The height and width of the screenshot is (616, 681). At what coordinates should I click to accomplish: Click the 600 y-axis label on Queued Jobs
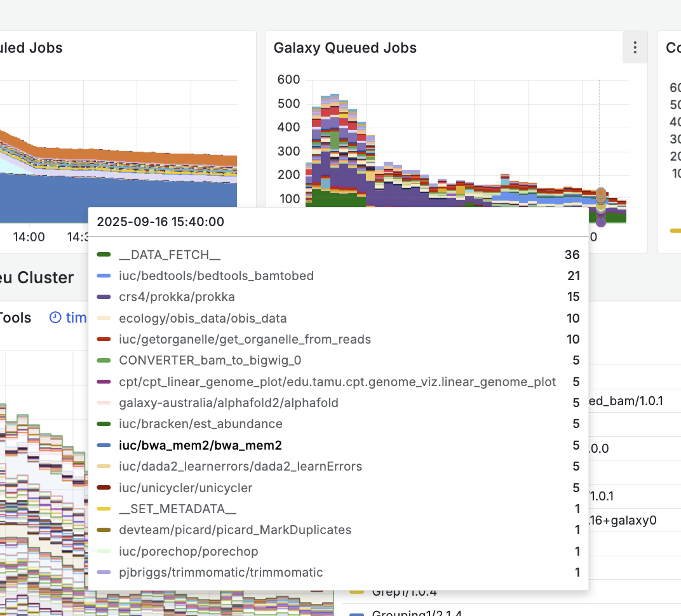(x=288, y=79)
